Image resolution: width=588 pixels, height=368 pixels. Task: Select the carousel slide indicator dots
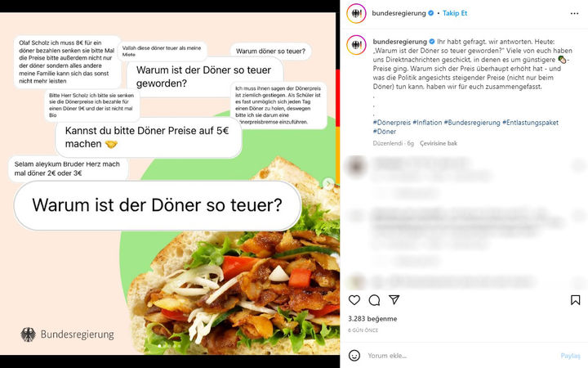(x=170, y=346)
